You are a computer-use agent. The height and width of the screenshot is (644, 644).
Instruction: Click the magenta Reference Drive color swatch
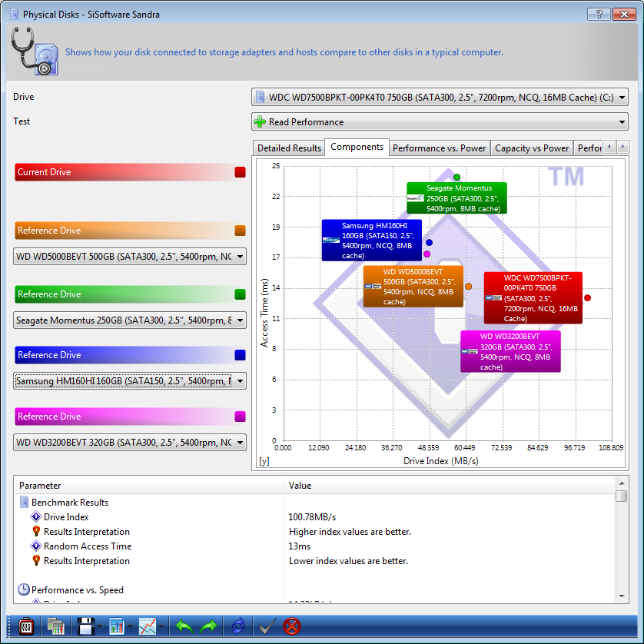pos(240,417)
